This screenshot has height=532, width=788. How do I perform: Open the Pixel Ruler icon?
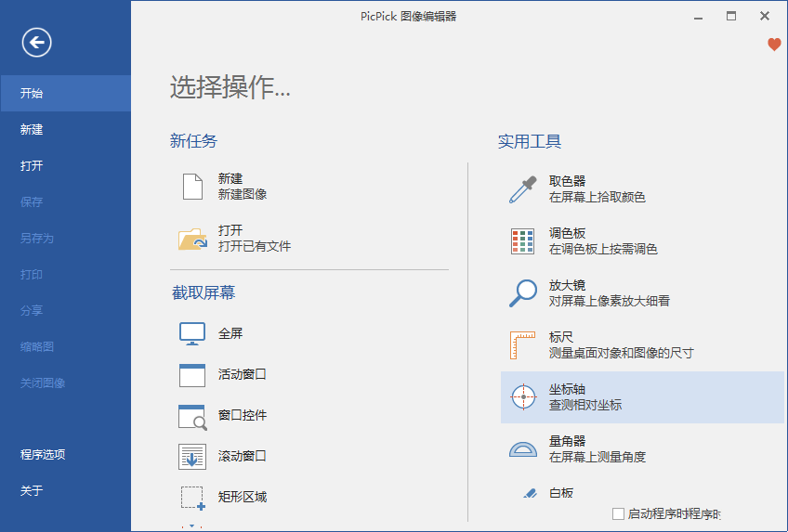point(523,345)
